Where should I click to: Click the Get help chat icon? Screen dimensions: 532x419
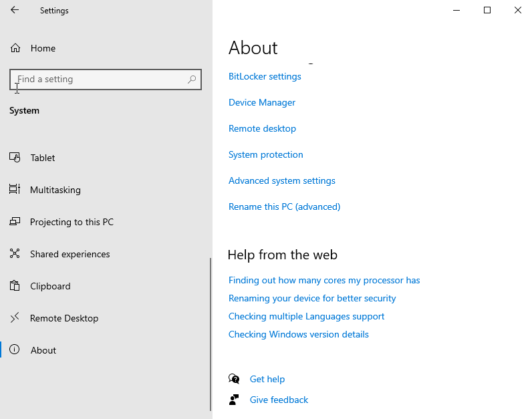(234, 379)
